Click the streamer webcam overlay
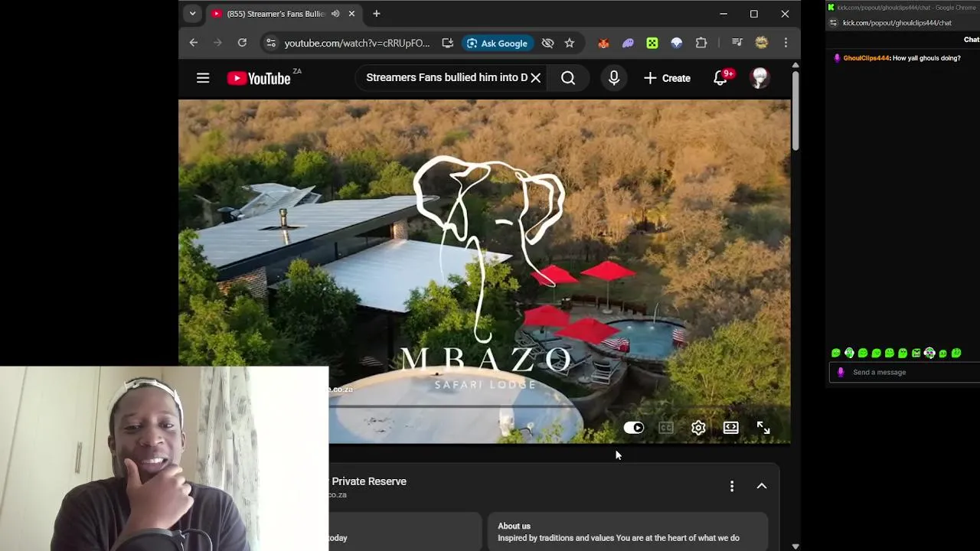This screenshot has width=980, height=551. click(x=165, y=458)
